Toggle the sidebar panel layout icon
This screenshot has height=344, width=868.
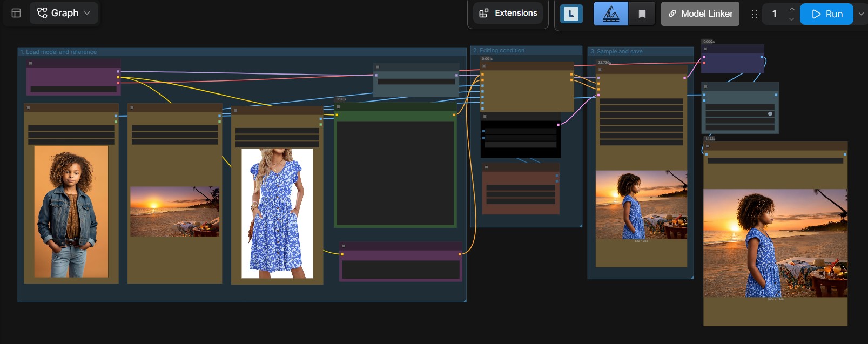pos(16,13)
